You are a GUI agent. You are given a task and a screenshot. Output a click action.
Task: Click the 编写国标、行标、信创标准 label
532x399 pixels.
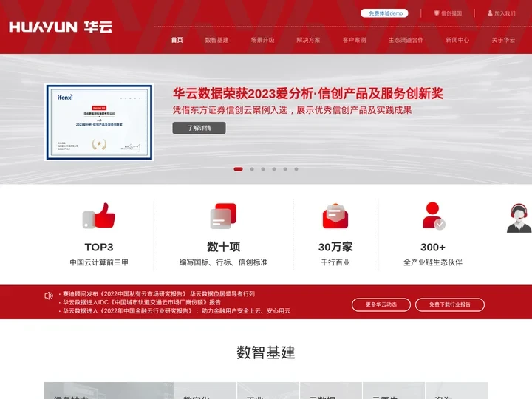224,262
